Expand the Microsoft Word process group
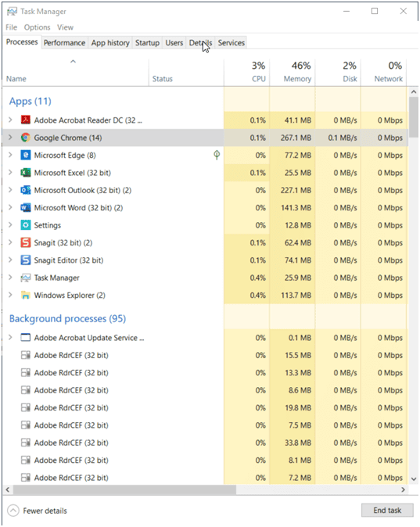Viewport: 420px width, 527px height. (x=10, y=207)
